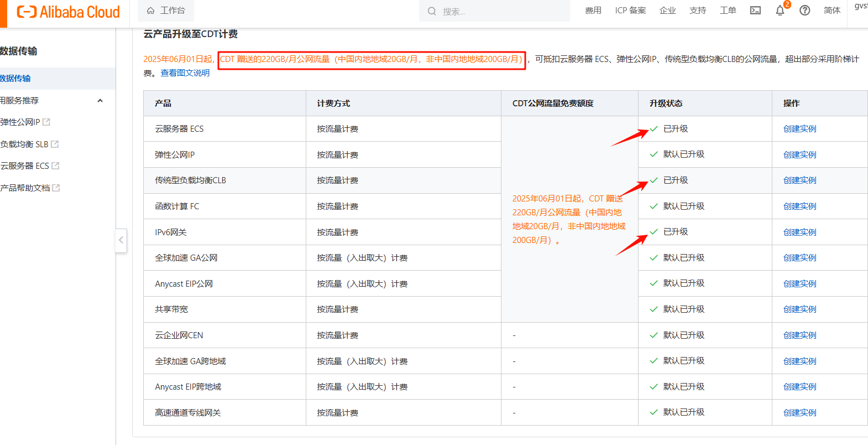The image size is (868, 445).
Task: Click 创建实例 for Anycast EIP公网 row
Action: point(799,284)
